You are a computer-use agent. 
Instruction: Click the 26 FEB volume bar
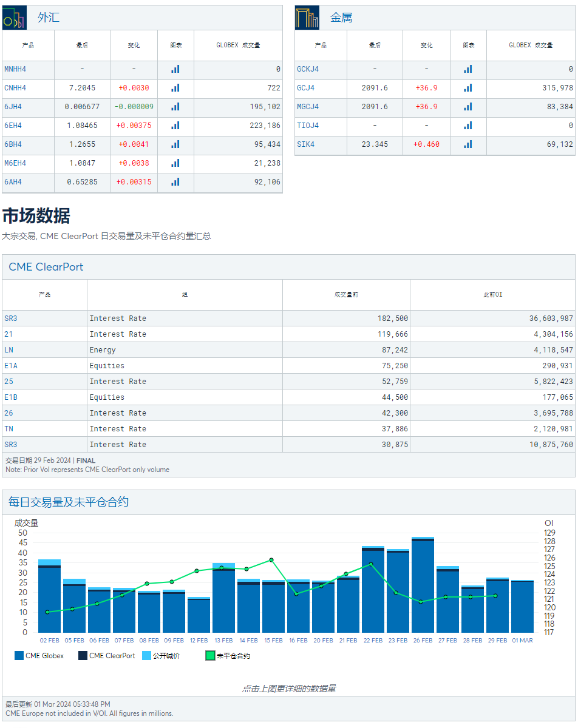pos(423,585)
